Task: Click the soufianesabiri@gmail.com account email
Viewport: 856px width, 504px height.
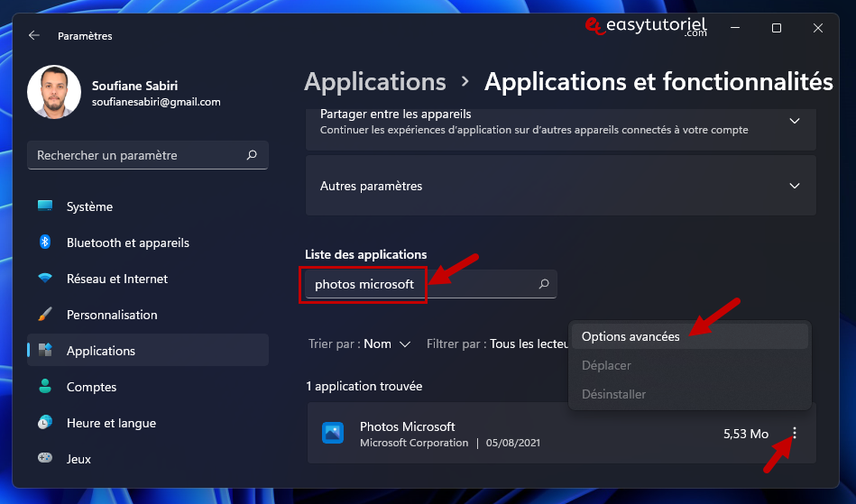Action: pos(156,102)
